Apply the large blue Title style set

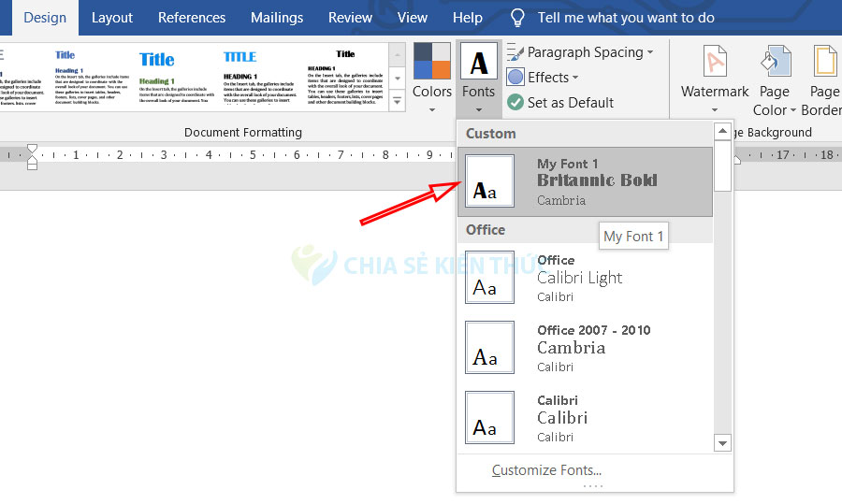click(x=175, y=78)
